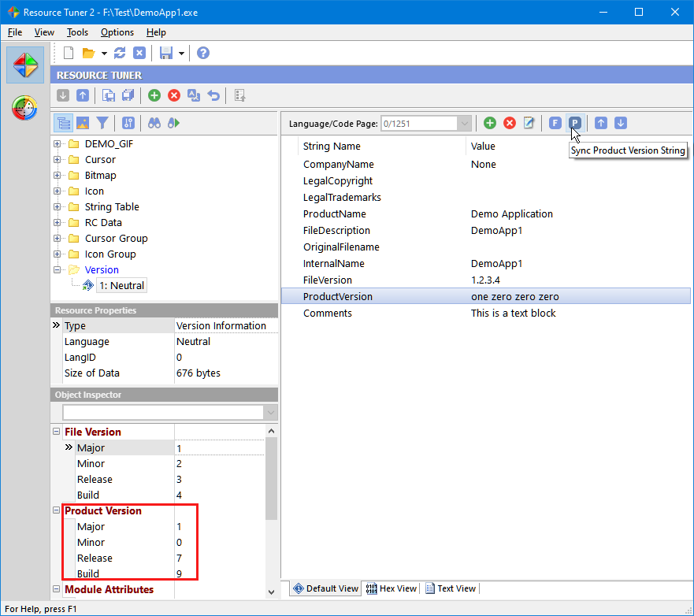
Task: Open the Tools menu
Action: coord(77,32)
